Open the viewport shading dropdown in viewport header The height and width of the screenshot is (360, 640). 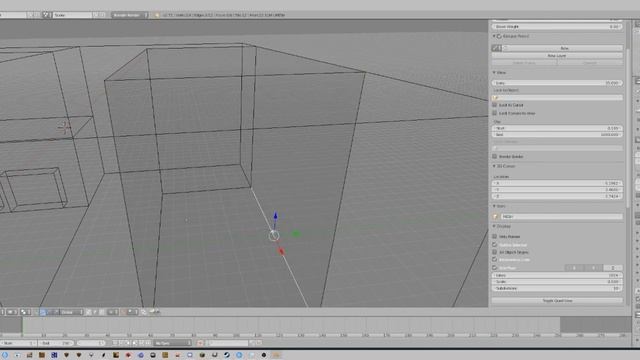click(12, 312)
